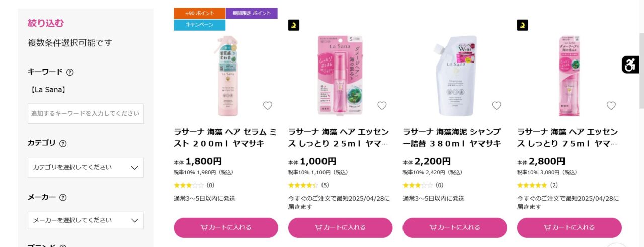Click the black badge above 25ml essence
This screenshot has height=247, width=644.
tap(294, 25)
